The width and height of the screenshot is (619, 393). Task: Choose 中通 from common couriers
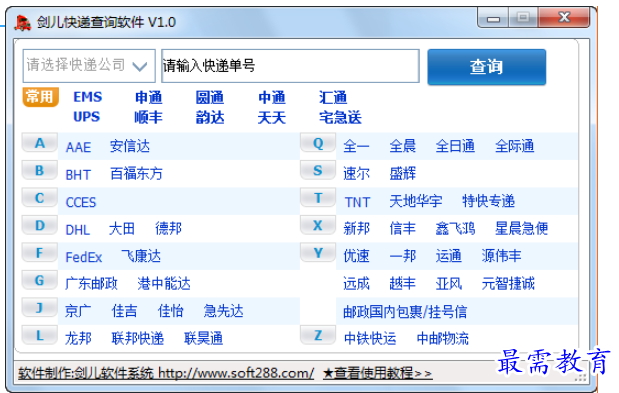pyautogui.click(x=272, y=97)
